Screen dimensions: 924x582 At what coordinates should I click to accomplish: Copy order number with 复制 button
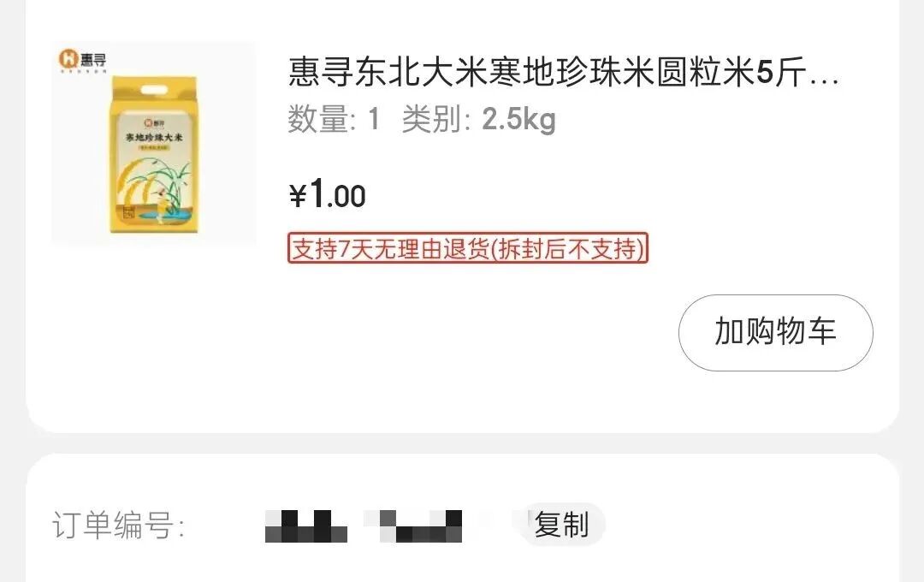pyautogui.click(x=561, y=524)
